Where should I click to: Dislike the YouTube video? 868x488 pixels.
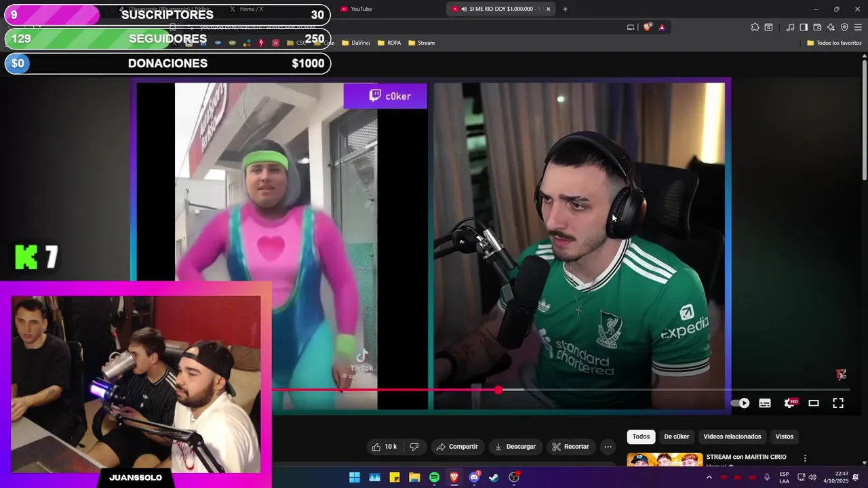point(414,447)
